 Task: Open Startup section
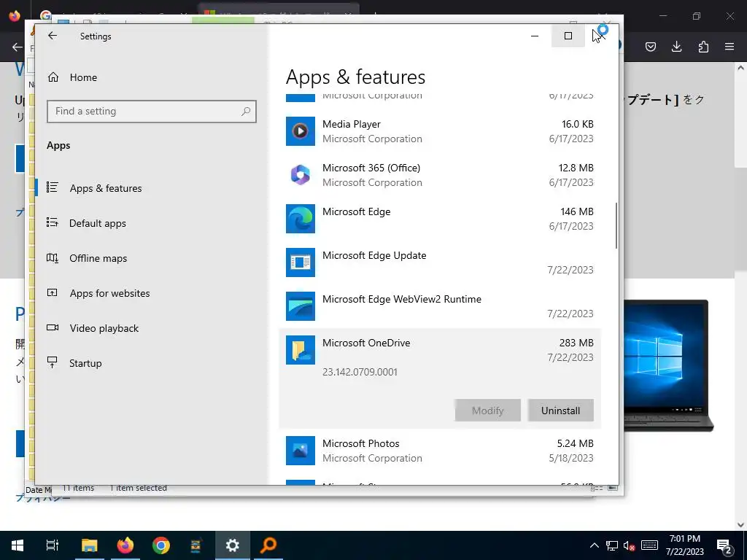tap(85, 363)
